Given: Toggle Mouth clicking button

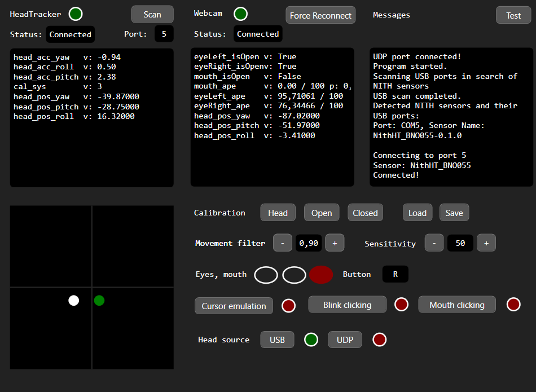Looking at the screenshot, I should point(457,305).
